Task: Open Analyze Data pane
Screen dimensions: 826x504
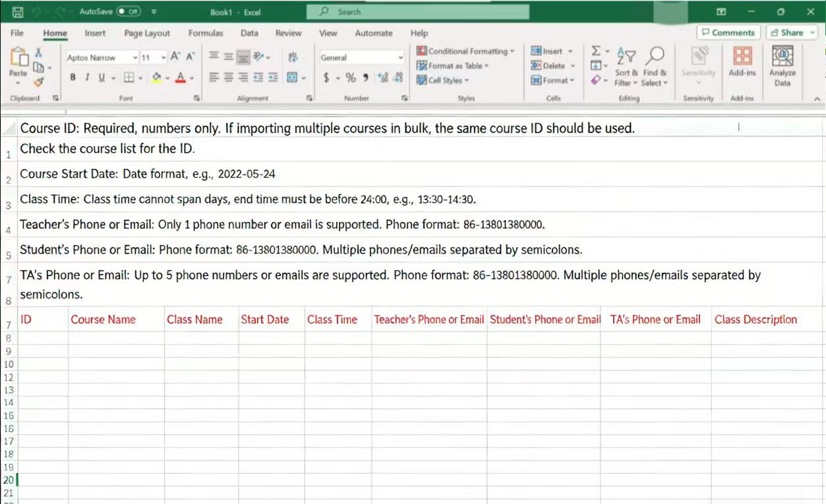Action: tap(782, 66)
